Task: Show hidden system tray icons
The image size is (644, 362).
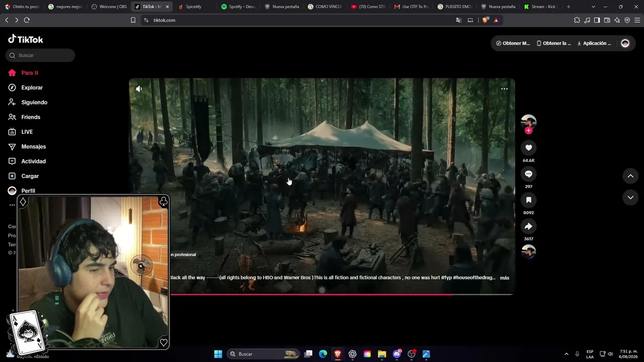Action: click(x=566, y=354)
